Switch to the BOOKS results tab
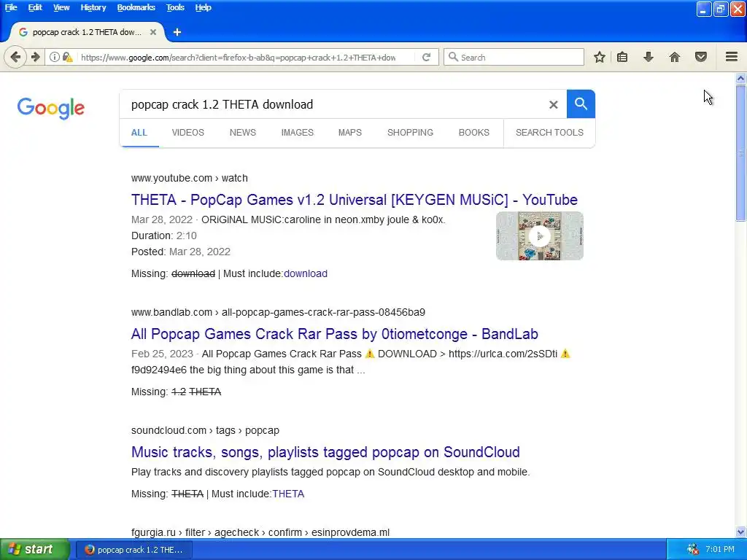Viewport: 747px width, 560px height. click(473, 133)
